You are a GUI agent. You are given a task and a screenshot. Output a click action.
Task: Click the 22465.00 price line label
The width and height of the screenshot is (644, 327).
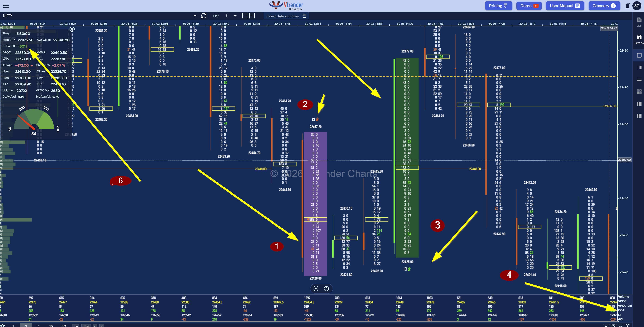click(x=610, y=106)
